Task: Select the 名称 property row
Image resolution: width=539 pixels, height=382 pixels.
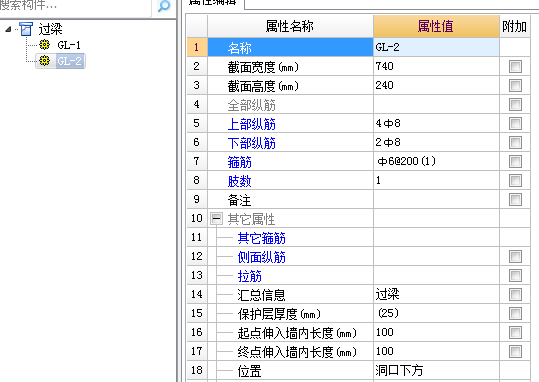Action: 290,47
